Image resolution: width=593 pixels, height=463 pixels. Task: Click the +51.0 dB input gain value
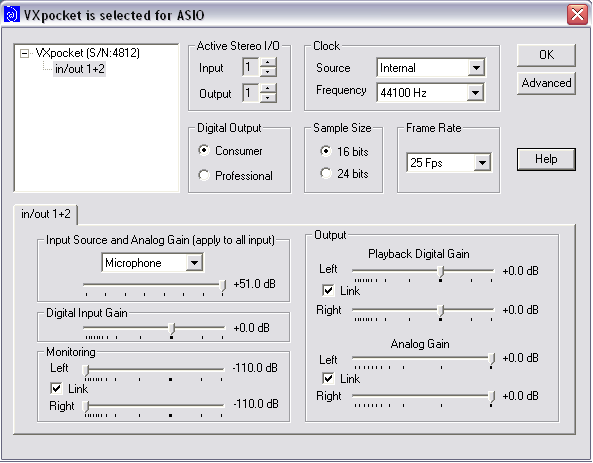(255, 284)
